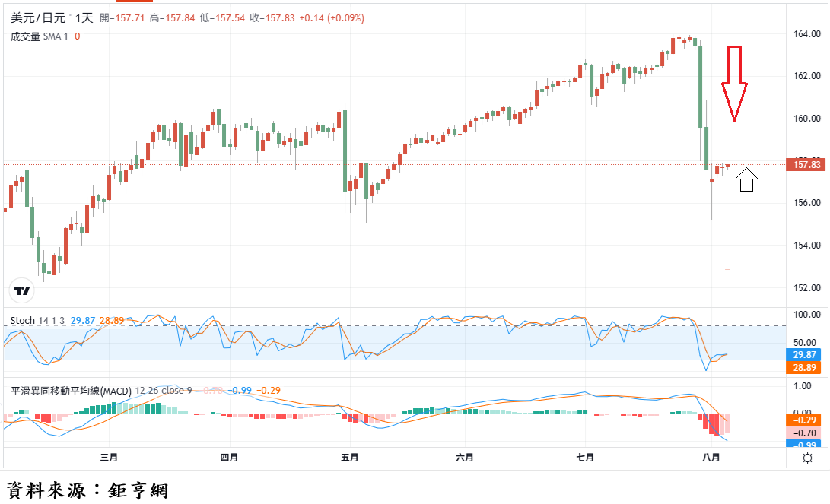This screenshot has height=504, width=830.
Task: Click pink -0.70 MACD axis tag
Action: point(803,433)
